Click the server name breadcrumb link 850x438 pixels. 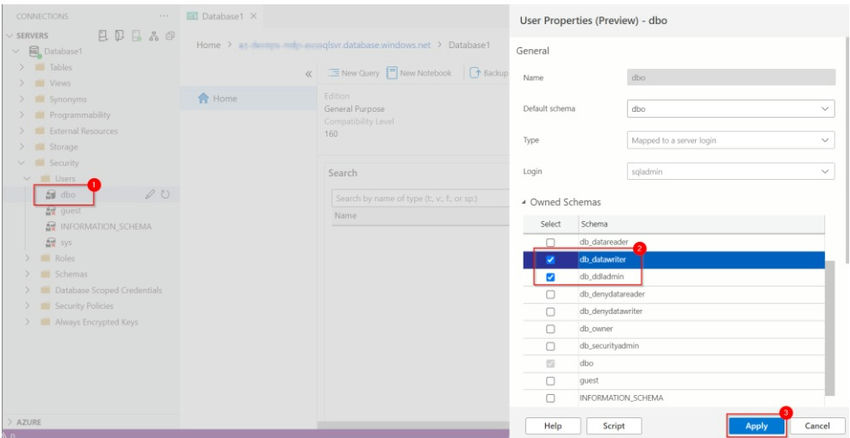pos(334,45)
